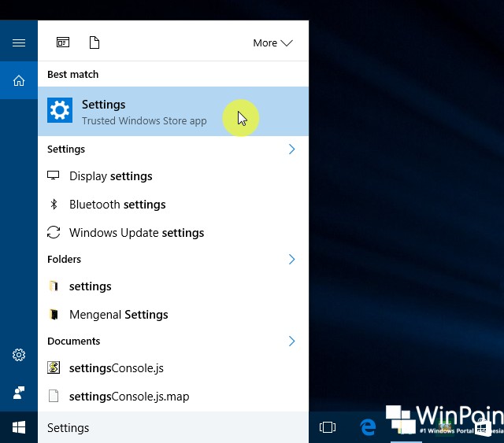This screenshot has width=504, height=443.
Task: Open settingsConsole.js document
Action: [173, 368]
